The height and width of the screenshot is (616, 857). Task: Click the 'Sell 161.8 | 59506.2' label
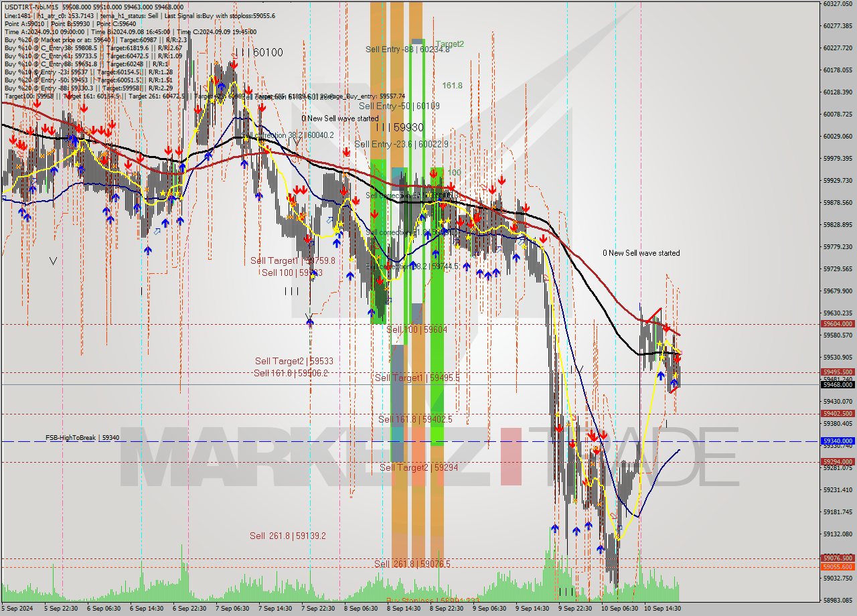tap(291, 373)
